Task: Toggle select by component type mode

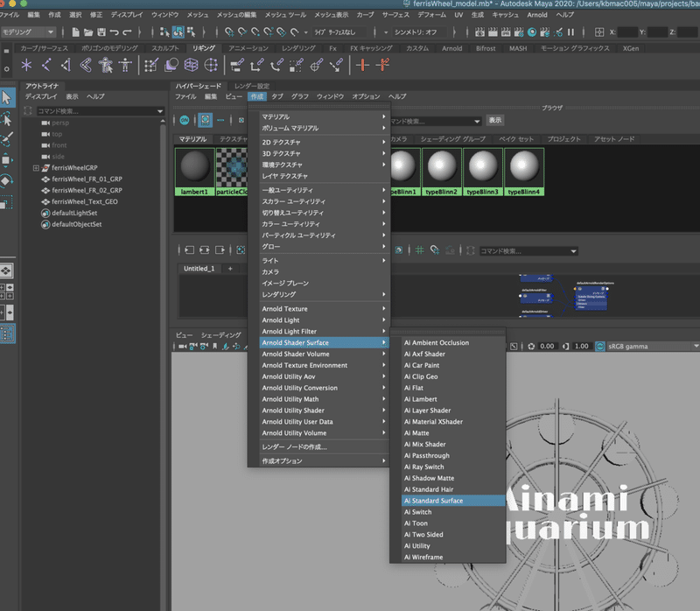Action: (191, 32)
